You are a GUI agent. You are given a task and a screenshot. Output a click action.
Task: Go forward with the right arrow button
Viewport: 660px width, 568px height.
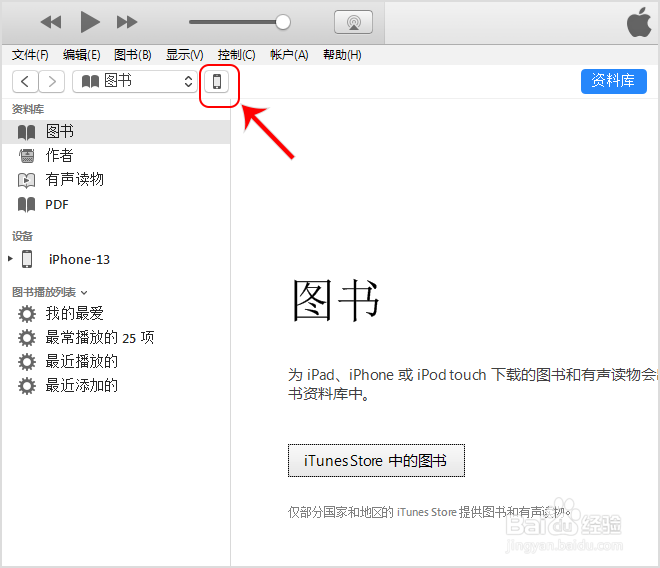(52, 81)
